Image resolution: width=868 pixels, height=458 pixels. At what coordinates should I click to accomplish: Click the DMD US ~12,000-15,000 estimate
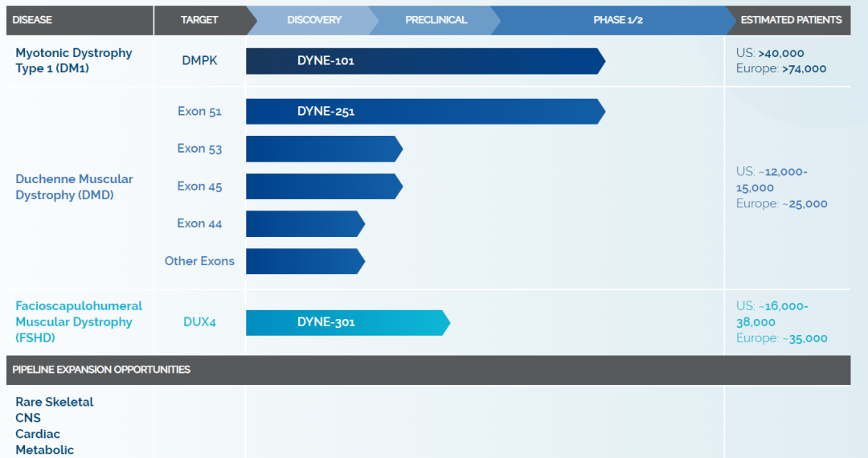click(772, 180)
